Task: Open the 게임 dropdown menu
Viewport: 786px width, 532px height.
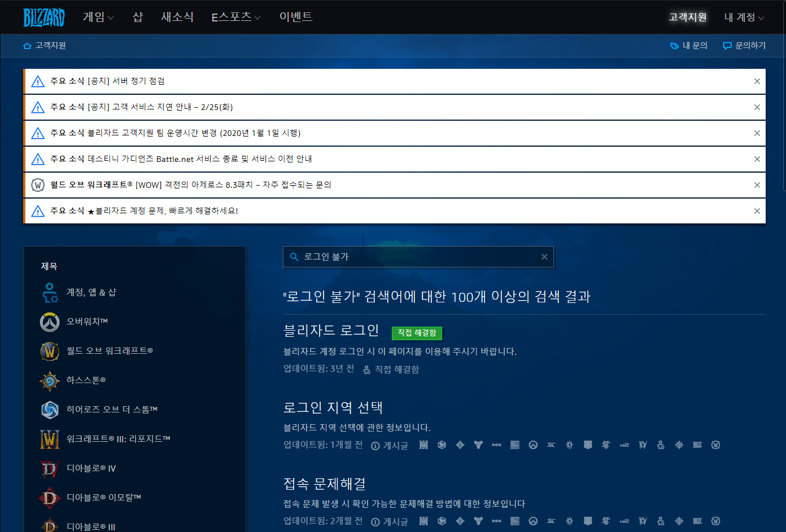Action: point(98,17)
